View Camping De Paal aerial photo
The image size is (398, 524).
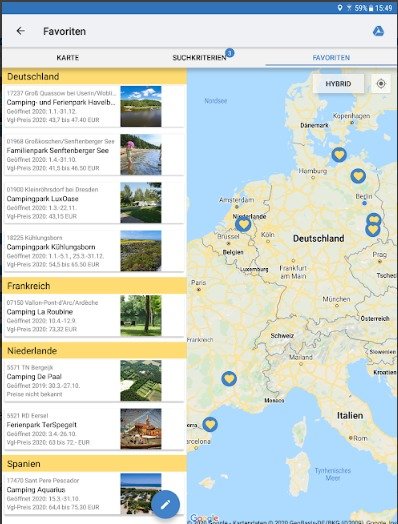tap(141, 381)
